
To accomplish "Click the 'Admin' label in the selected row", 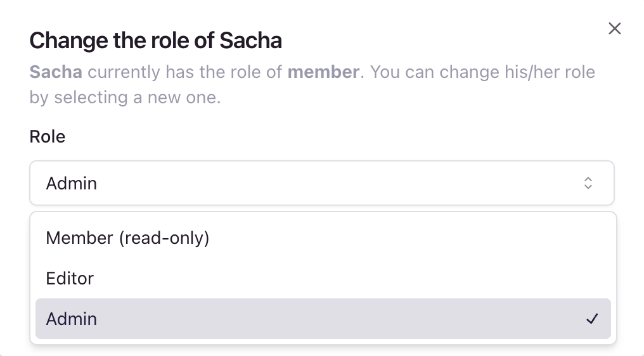I will 72,319.
